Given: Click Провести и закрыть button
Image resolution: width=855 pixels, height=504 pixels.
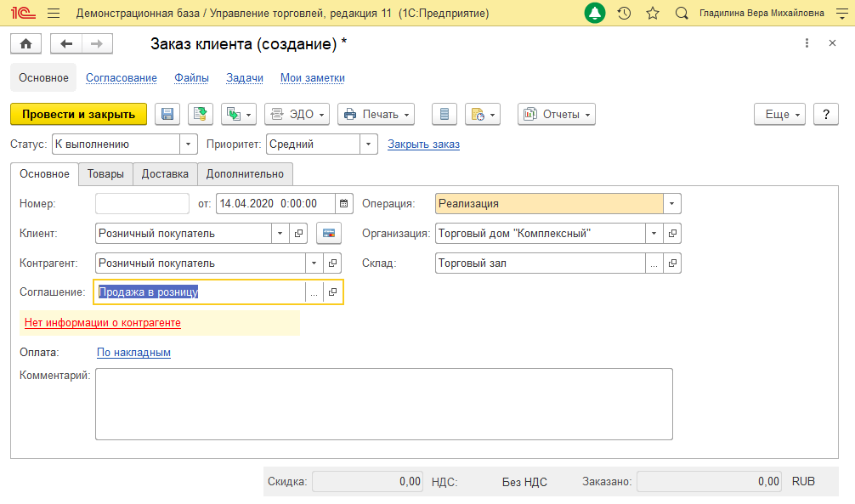Looking at the screenshot, I should tap(78, 114).
